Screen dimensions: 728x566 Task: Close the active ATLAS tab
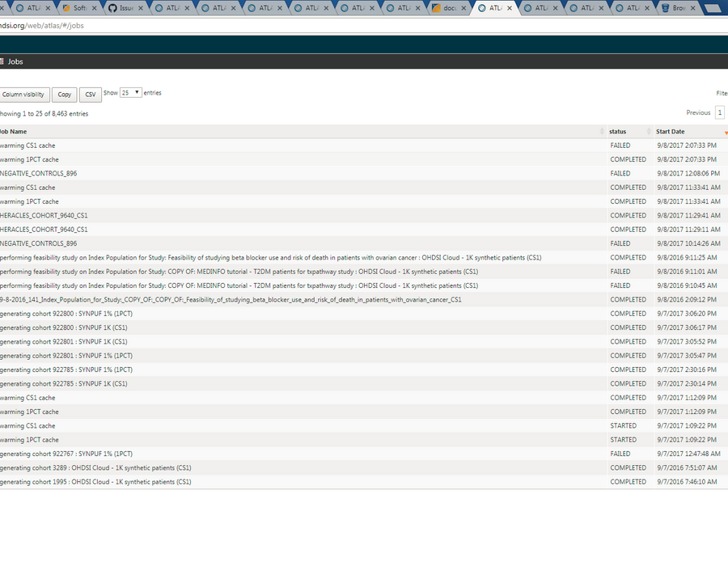click(510, 8)
